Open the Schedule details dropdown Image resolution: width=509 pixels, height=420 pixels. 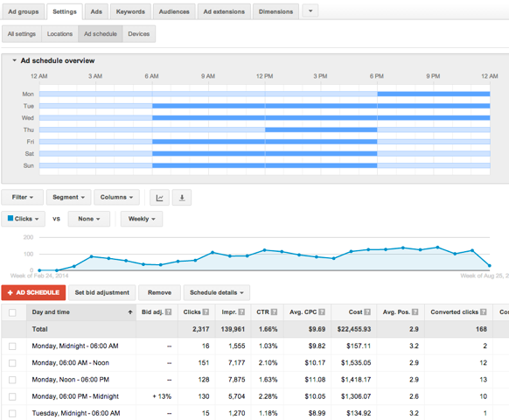click(x=217, y=292)
